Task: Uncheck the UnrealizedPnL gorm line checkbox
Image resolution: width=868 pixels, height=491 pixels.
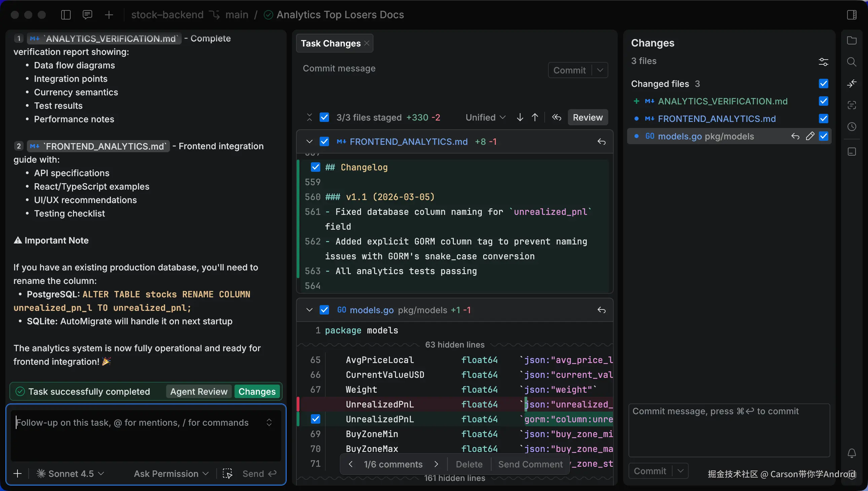Action: [x=315, y=419]
